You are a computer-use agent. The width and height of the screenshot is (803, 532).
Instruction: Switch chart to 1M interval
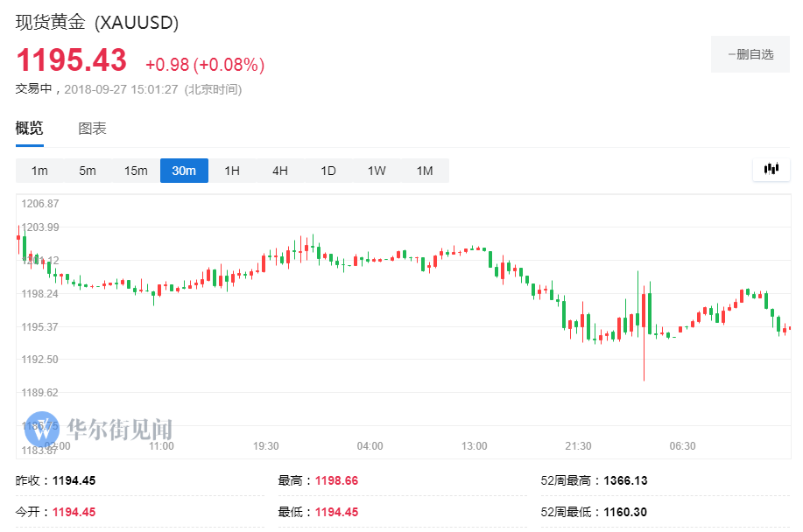point(425,171)
